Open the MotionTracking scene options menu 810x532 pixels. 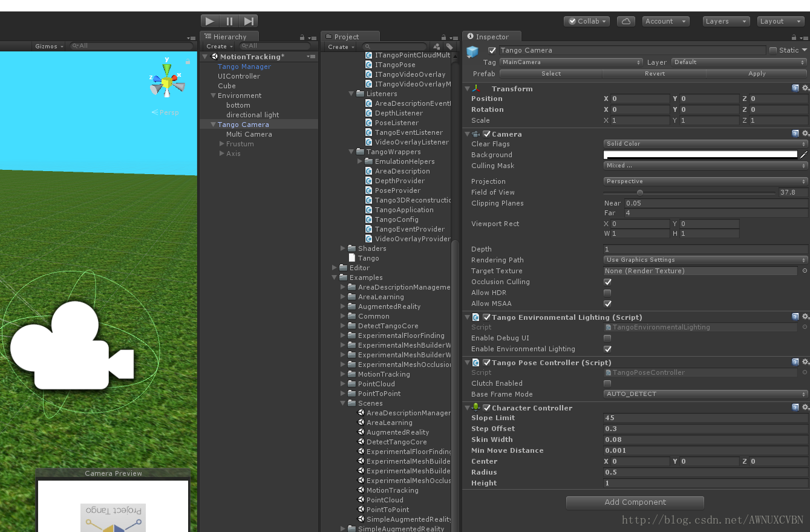tap(311, 56)
